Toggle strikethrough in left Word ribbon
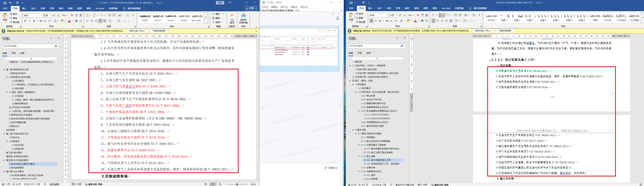The image size is (644, 186). pyautogui.click(x=41, y=21)
